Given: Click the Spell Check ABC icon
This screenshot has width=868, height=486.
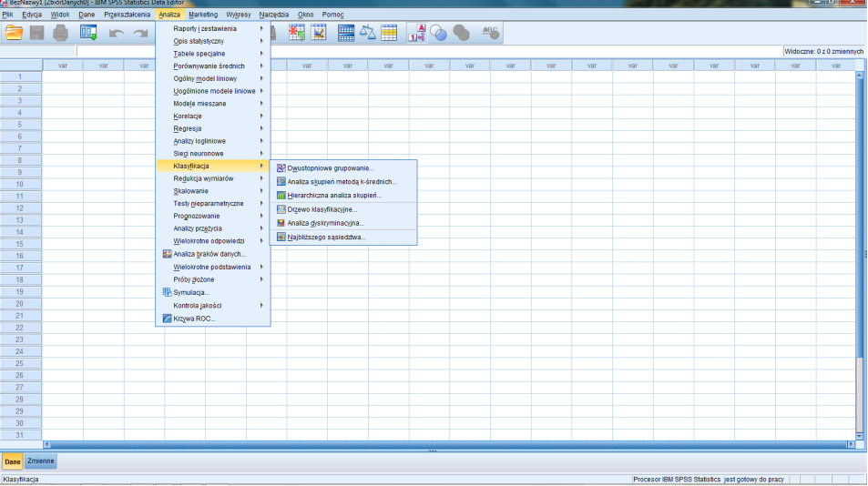Looking at the screenshot, I should click(490, 33).
